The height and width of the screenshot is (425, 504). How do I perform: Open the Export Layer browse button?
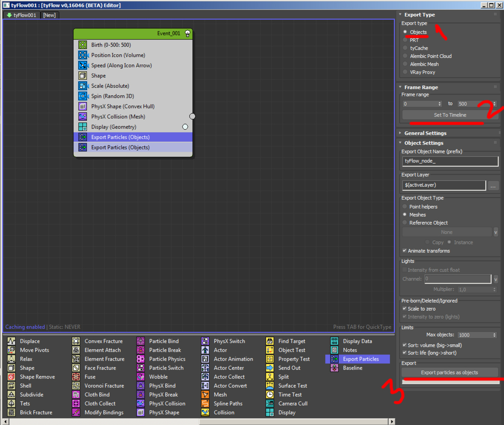coord(493,186)
